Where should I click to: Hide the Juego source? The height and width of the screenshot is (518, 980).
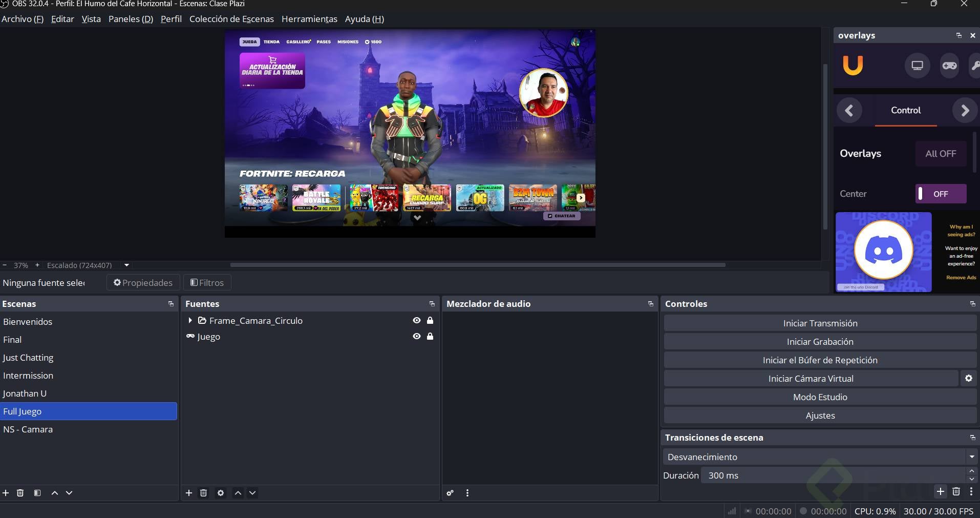coord(417,337)
